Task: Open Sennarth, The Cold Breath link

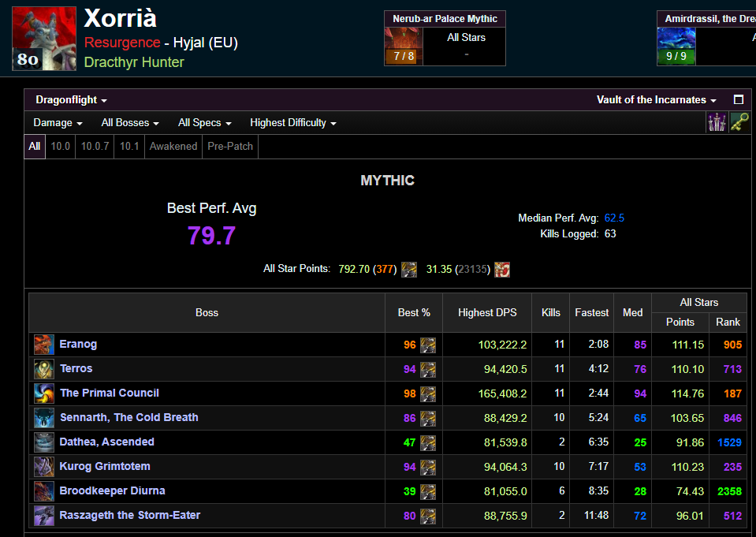Action: click(x=128, y=417)
